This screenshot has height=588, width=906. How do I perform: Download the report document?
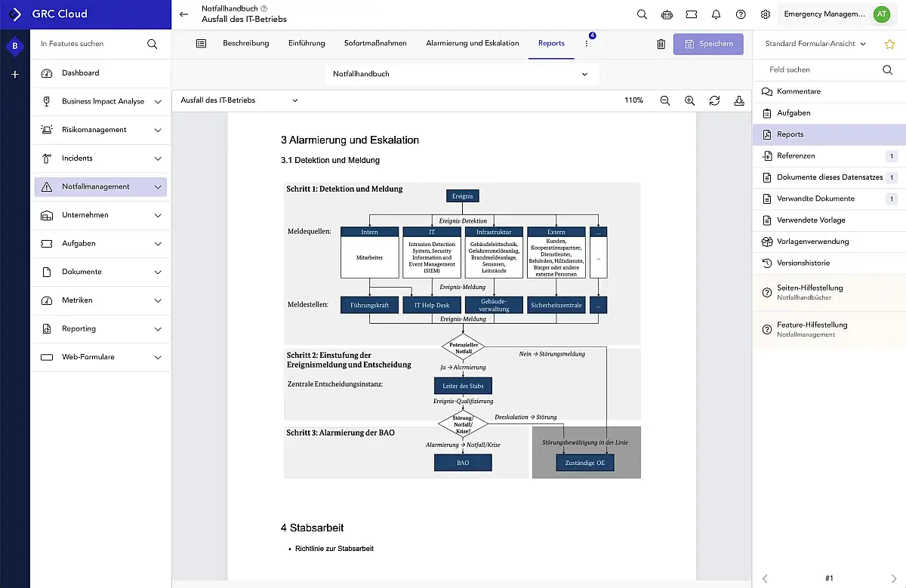[x=738, y=100]
